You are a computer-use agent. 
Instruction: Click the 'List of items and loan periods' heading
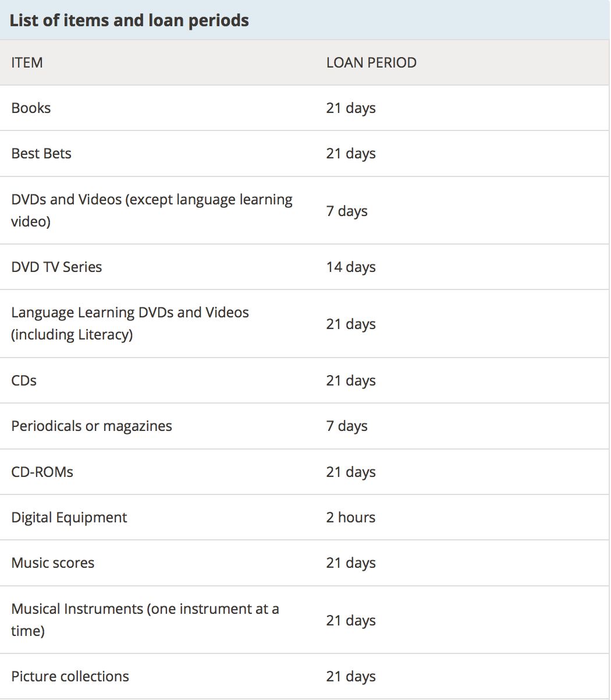pos(129,20)
